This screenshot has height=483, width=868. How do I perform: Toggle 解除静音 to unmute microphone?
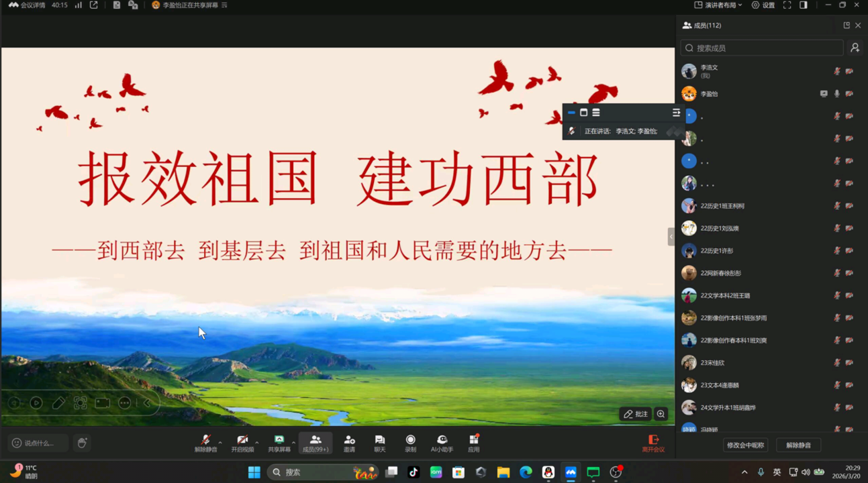(x=205, y=443)
